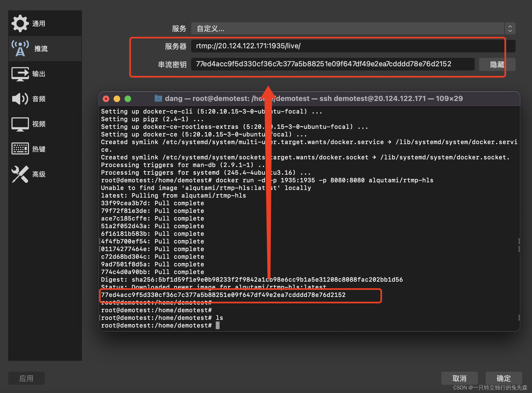Click the '774c4d0a90bb: Pull complete' line
The width and height of the screenshot is (532, 393).
tap(152, 272)
